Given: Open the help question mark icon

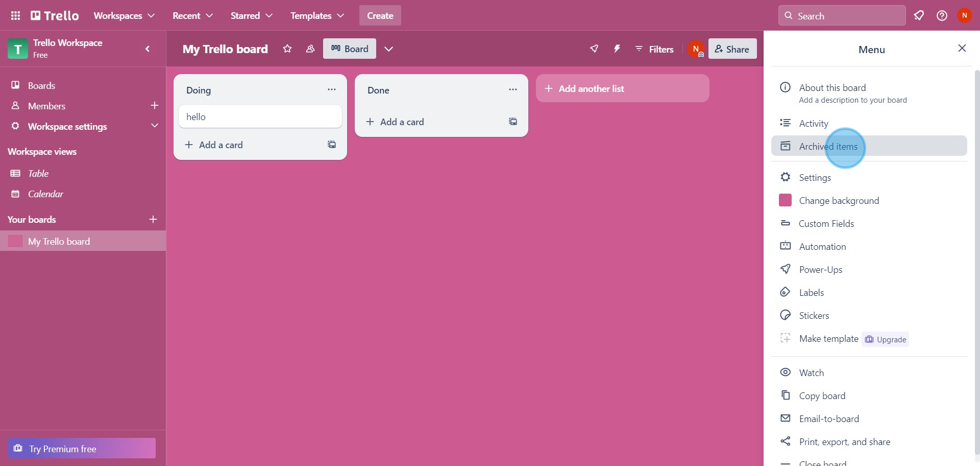Looking at the screenshot, I should pyautogui.click(x=942, y=16).
